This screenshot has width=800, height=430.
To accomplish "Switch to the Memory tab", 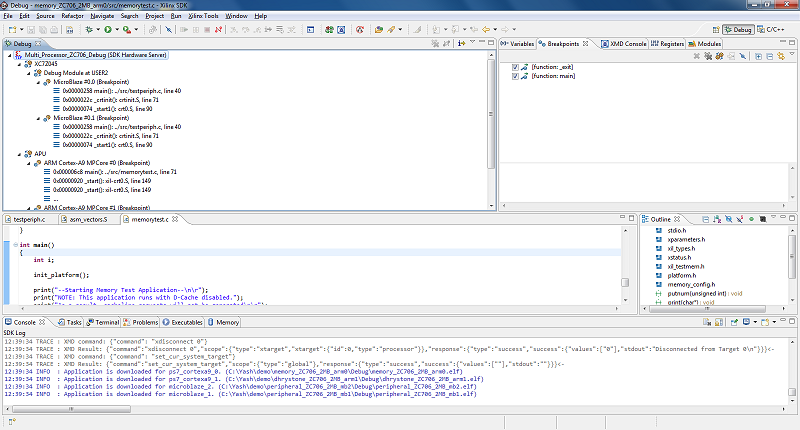I will pyautogui.click(x=223, y=322).
